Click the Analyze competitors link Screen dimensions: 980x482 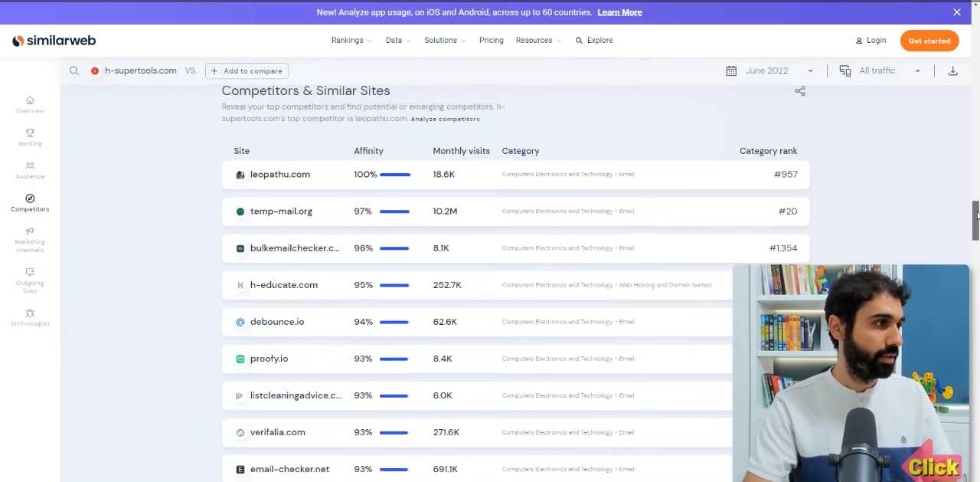[445, 119]
